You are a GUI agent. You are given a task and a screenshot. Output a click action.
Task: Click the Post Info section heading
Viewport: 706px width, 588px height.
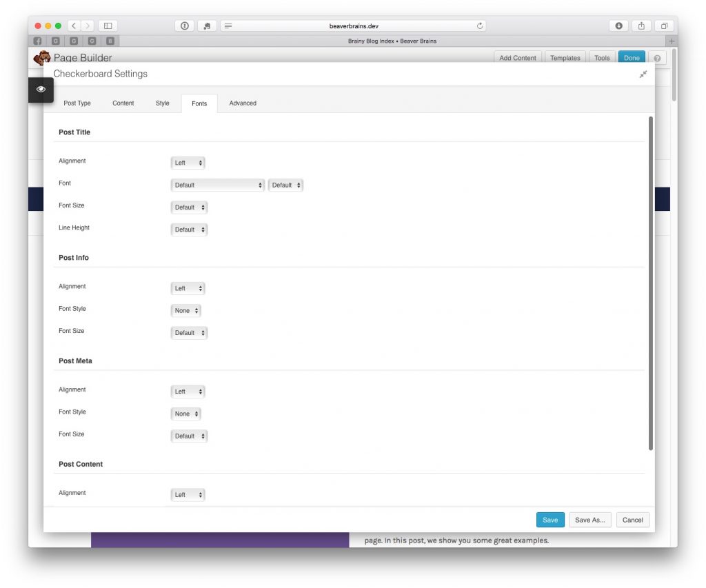tap(74, 258)
